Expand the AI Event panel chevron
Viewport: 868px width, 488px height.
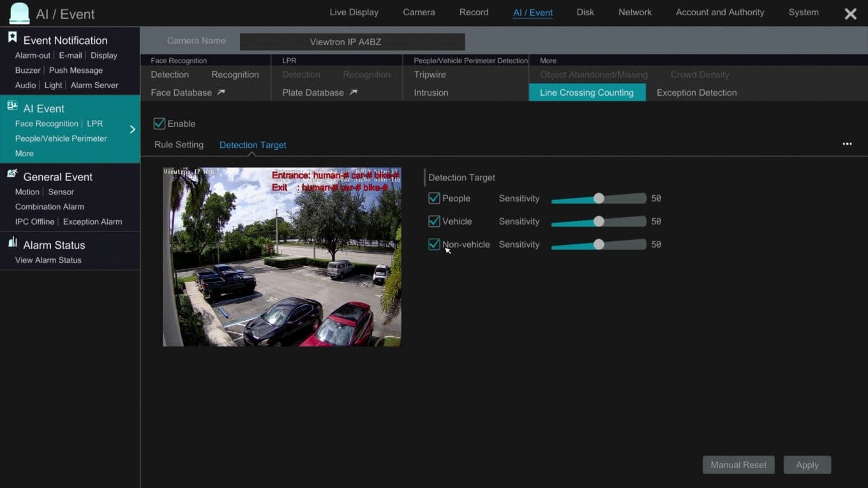(x=133, y=128)
